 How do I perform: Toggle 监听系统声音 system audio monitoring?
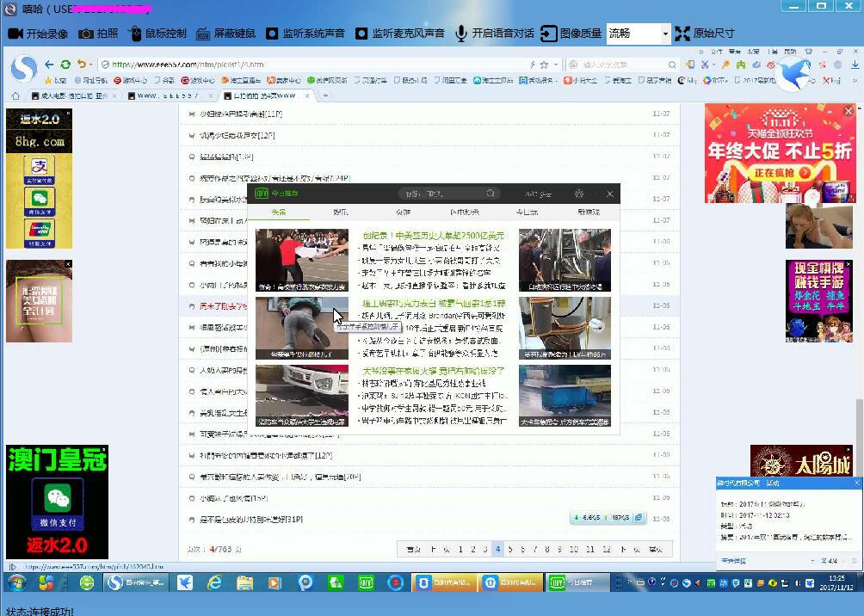pyautogui.click(x=305, y=34)
